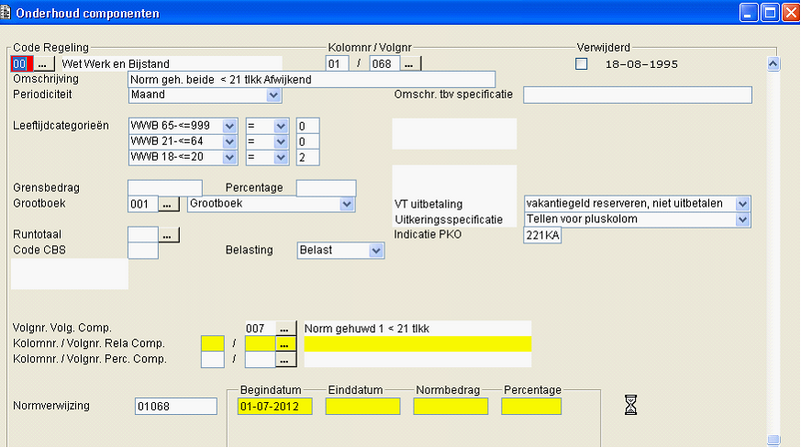Open lookup button next to Volgnr 068
801x448 pixels.
coord(410,64)
